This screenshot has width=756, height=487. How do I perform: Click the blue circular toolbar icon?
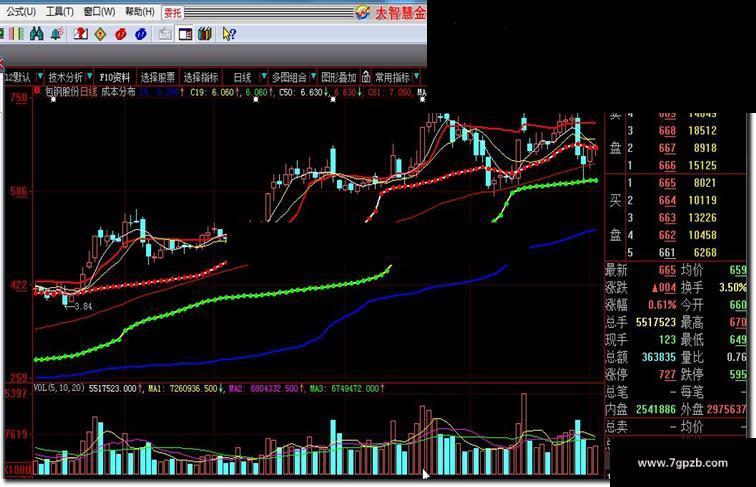click(141, 34)
